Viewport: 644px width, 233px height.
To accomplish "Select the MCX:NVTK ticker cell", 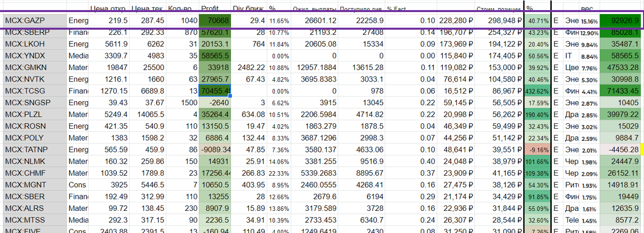I will [x=35, y=79].
